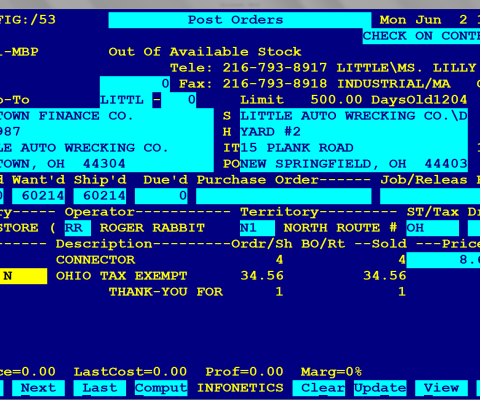This screenshot has width=480, height=400.
Task: Click the DaysOld1204 value
Action: [419, 100]
